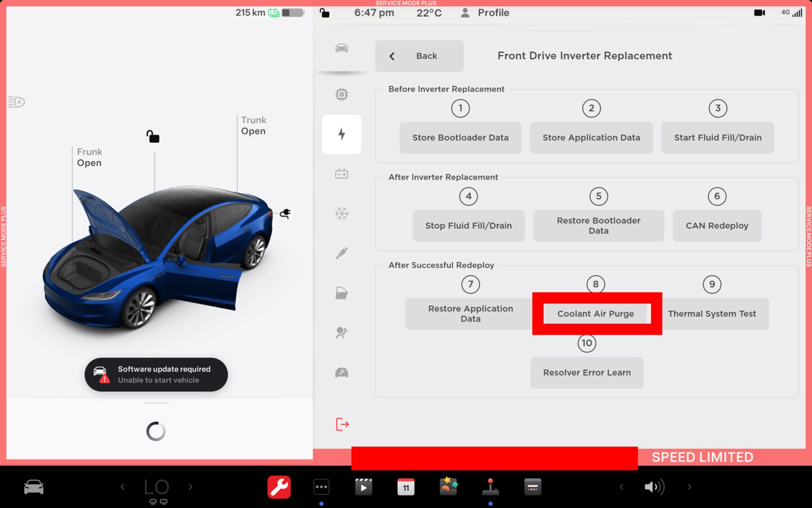Launch the joystick arcade app
Image resolution: width=812 pixels, height=508 pixels.
pos(490,487)
